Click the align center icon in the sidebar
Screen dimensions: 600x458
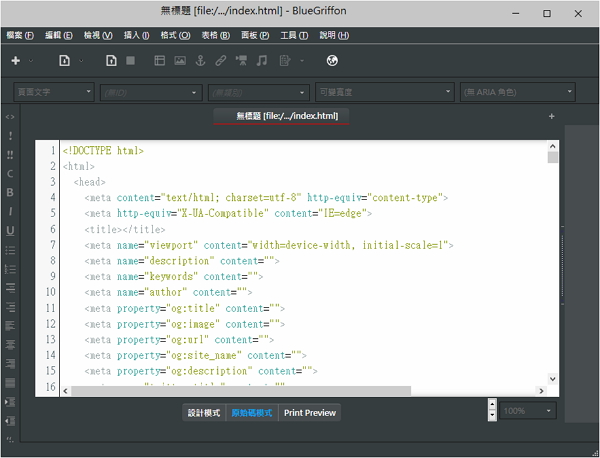pos(10,345)
